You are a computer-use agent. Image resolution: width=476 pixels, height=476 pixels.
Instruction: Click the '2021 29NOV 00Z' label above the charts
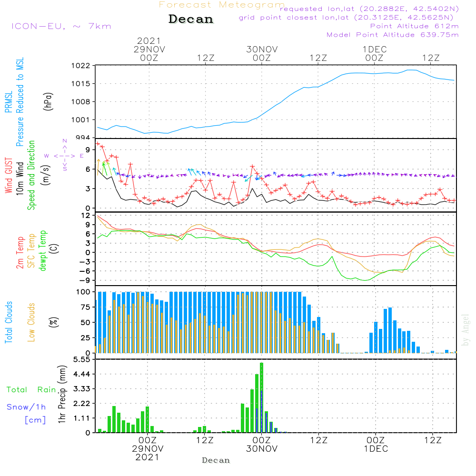coord(149,49)
